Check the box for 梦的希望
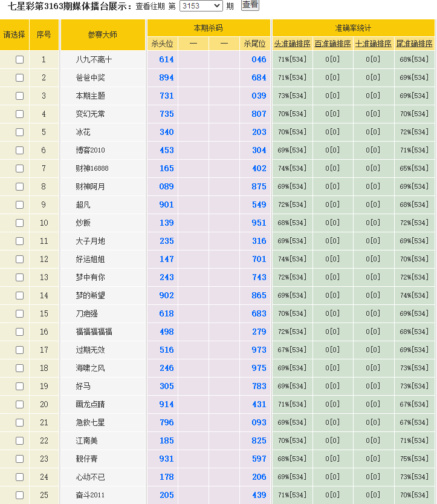 tap(20, 296)
